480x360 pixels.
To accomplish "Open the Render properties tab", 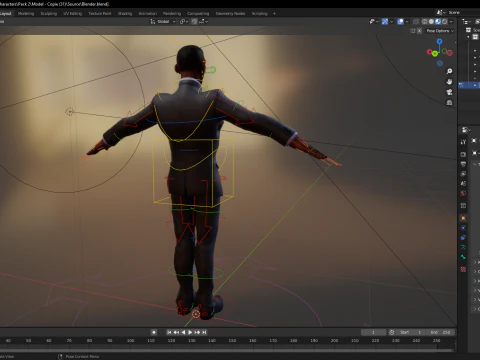I will pyautogui.click(x=463, y=154).
